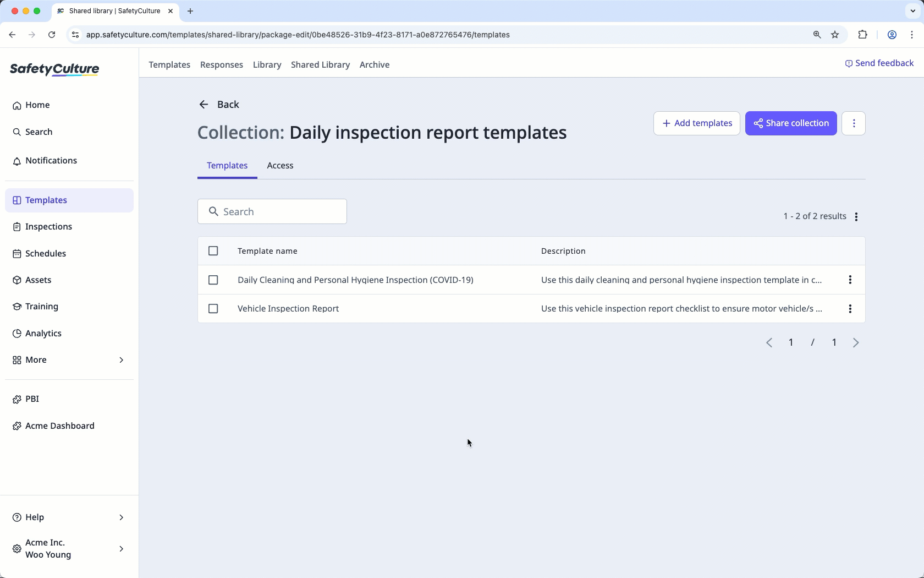Expand Acme Inc. Woo Young account menu
Screen dimensions: 924x578
69,549
